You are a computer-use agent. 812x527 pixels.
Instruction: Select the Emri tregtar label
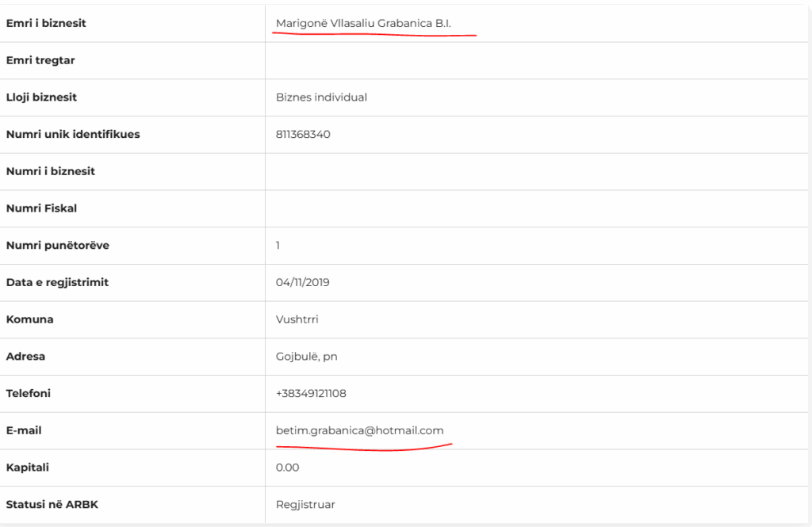pyautogui.click(x=40, y=60)
